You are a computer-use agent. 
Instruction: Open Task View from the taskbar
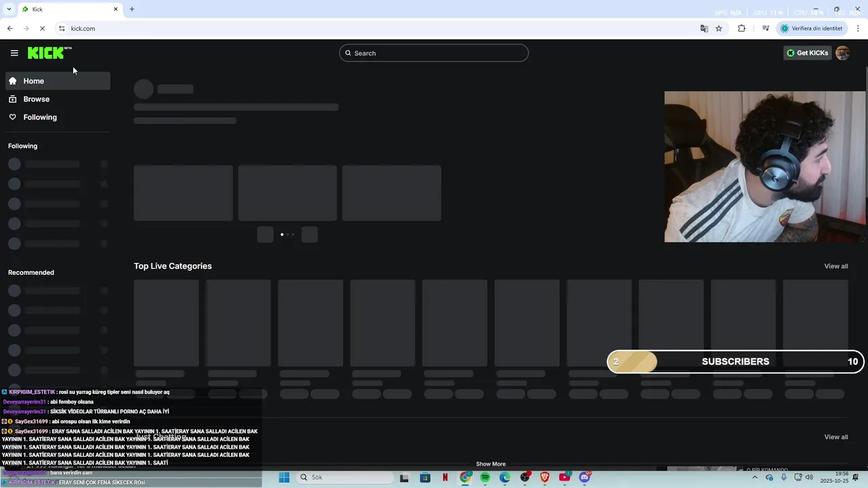point(404,477)
